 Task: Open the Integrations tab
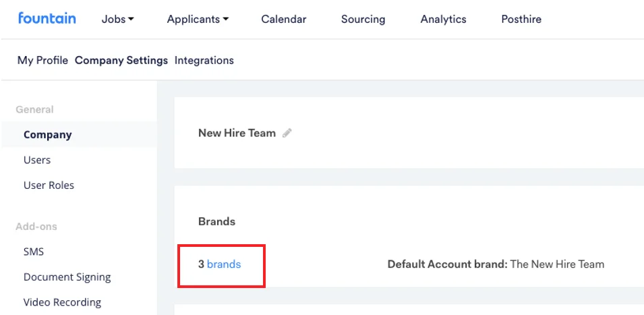[x=204, y=61]
